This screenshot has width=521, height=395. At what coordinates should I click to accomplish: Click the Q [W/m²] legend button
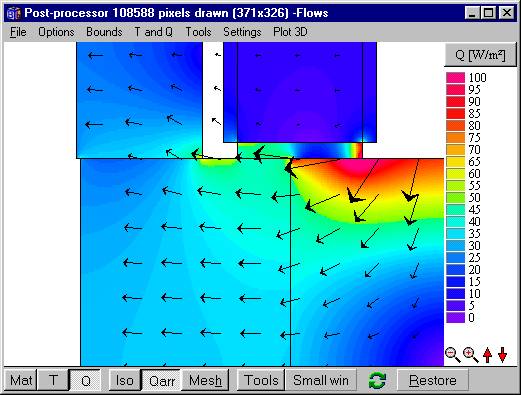tap(480, 55)
